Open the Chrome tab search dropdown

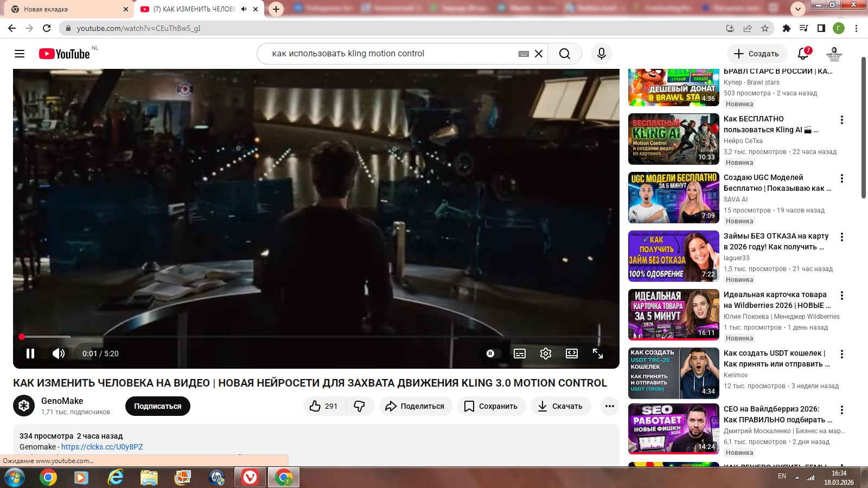tap(797, 9)
